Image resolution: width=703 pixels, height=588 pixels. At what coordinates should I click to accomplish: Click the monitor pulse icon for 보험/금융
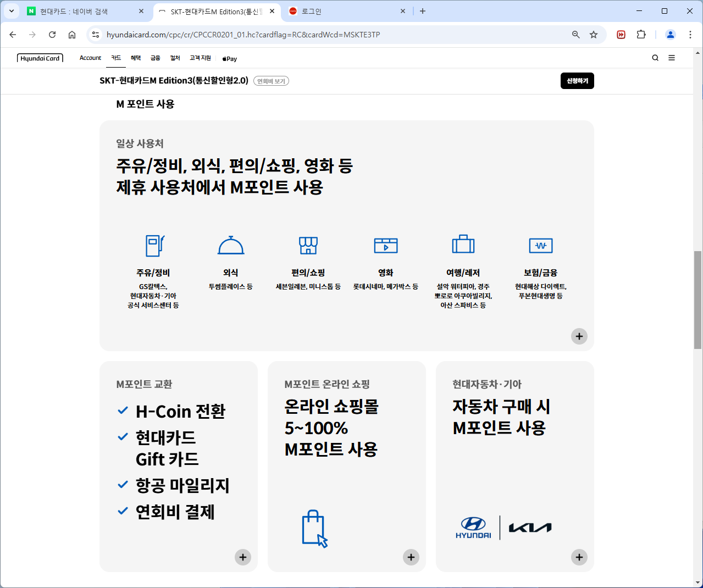541,245
